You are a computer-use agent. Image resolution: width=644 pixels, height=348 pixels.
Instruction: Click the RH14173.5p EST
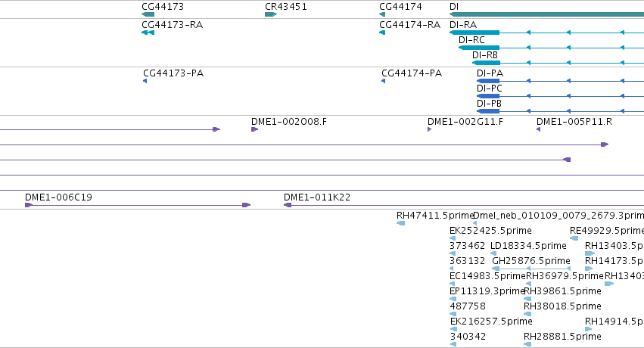(589, 269)
